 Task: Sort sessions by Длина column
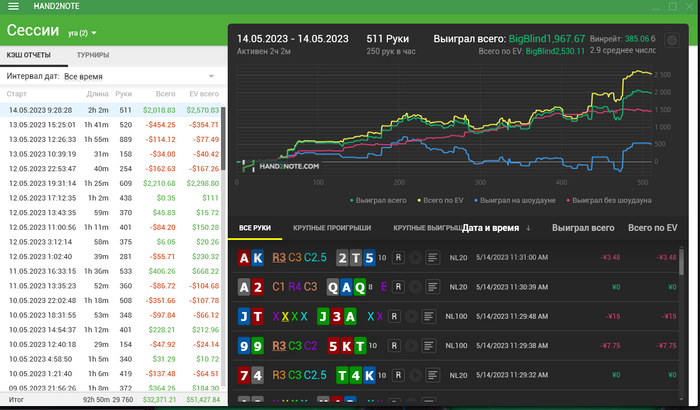click(x=97, y=94)
